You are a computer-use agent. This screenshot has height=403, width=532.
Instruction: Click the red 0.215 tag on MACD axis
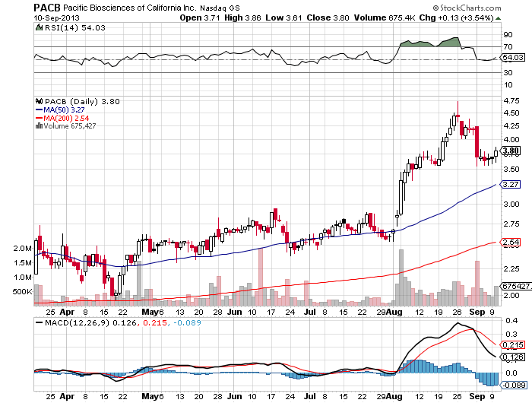pos(513,345)
